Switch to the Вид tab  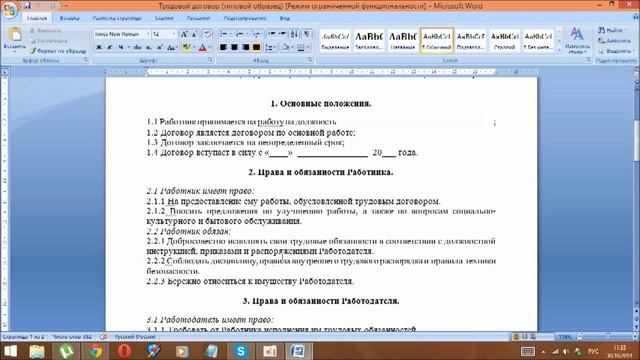coord(285,18)
